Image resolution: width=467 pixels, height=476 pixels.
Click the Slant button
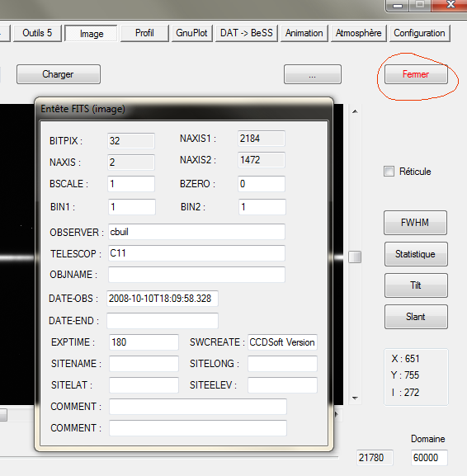[416, 317]
